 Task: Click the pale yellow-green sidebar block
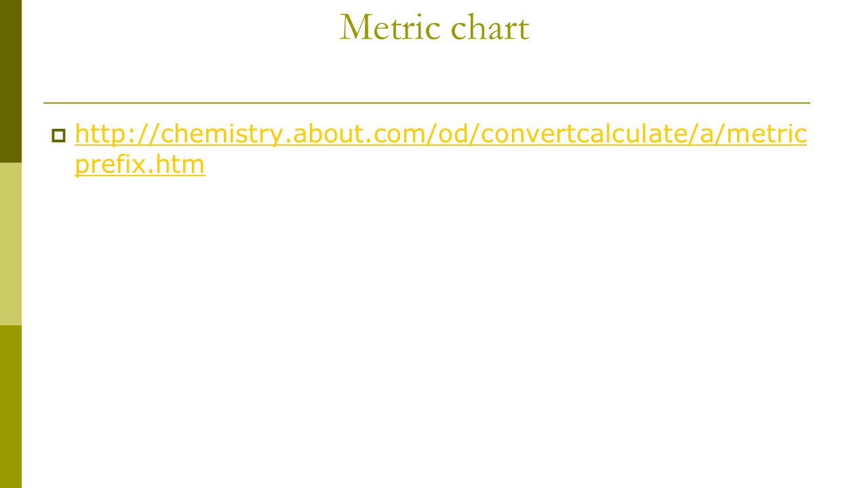click(11, 244)
